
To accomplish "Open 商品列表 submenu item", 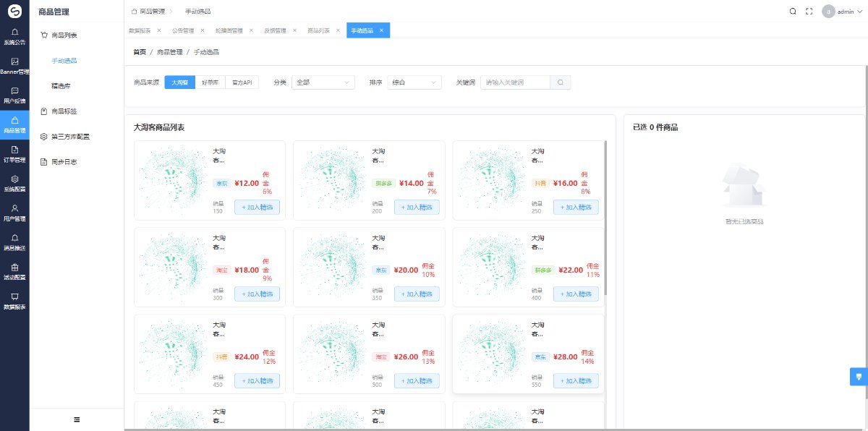I will pos(77,35).
